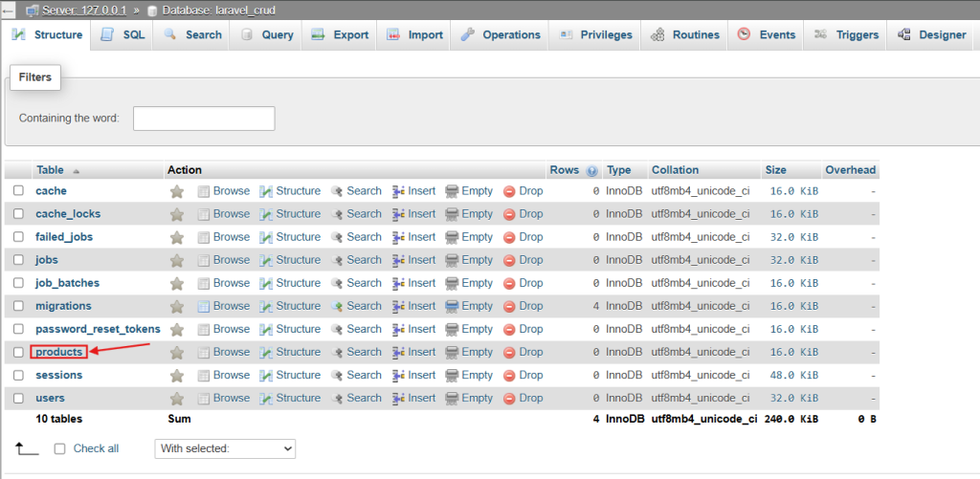Collapse the navigation panel with the left arrow
The width and height of the screenshot is (980, 479).
[x=8, y=11]
